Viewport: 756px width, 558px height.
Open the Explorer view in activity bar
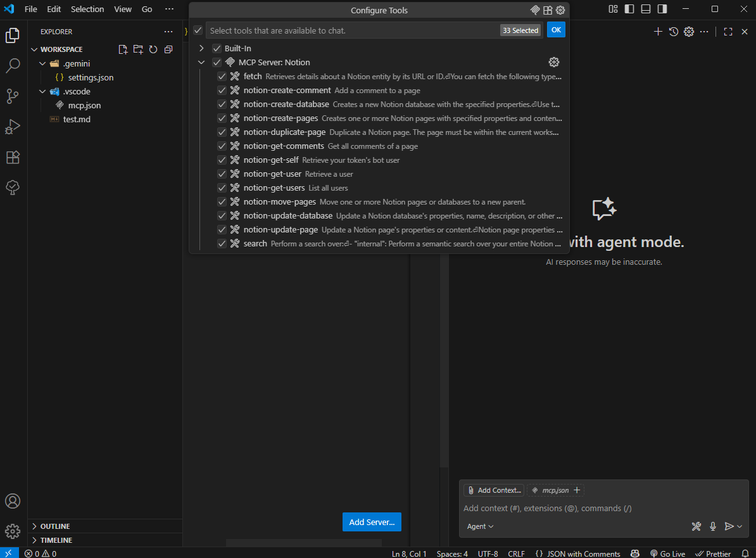point(13,35)
